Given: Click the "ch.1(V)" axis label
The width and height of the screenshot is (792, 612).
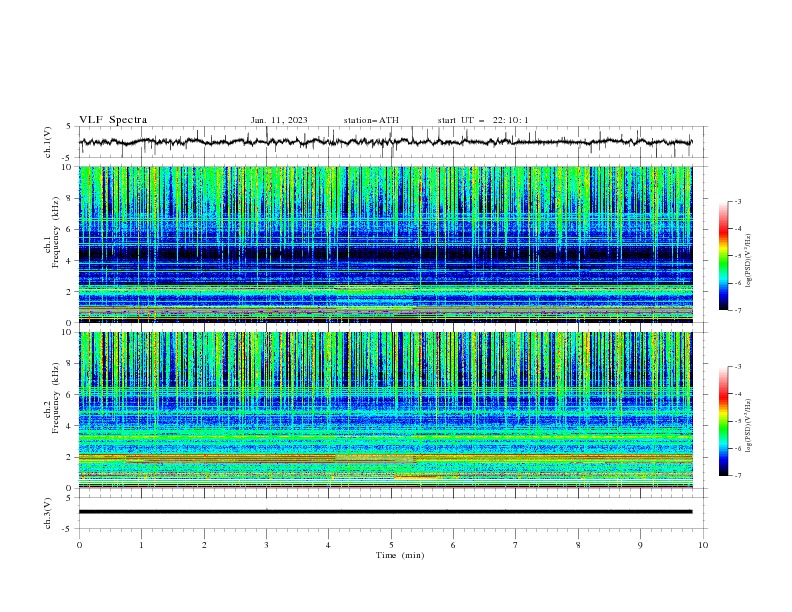Looking at the screenshot, I should 48,142.
